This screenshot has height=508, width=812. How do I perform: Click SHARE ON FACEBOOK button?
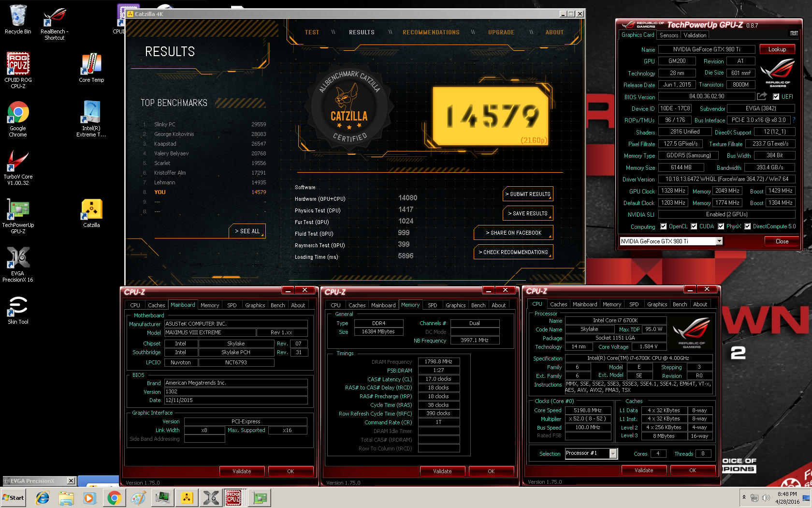coord(513,233)
